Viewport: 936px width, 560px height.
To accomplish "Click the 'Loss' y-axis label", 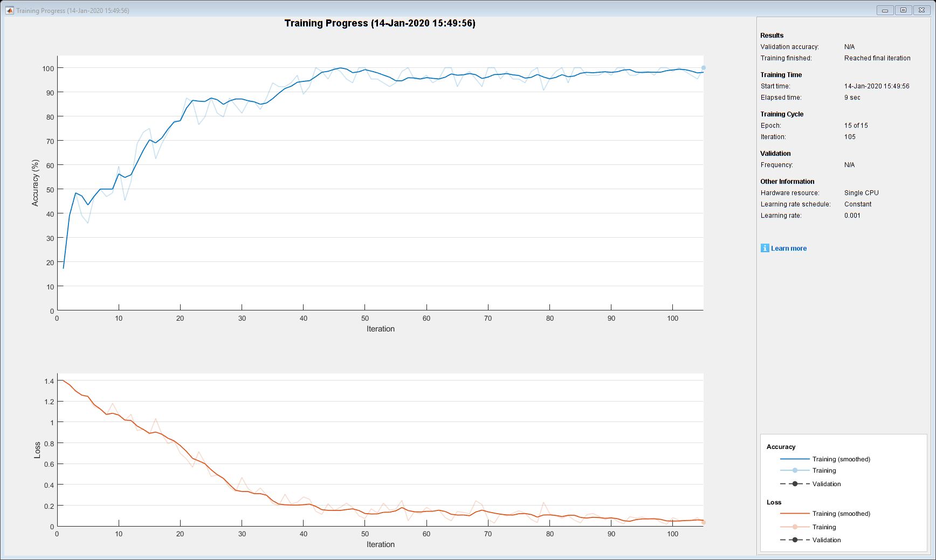I will tap(37, 451).
